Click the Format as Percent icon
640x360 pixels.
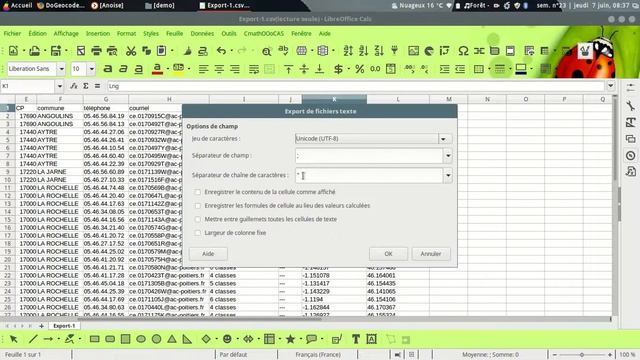pos(359,69)
